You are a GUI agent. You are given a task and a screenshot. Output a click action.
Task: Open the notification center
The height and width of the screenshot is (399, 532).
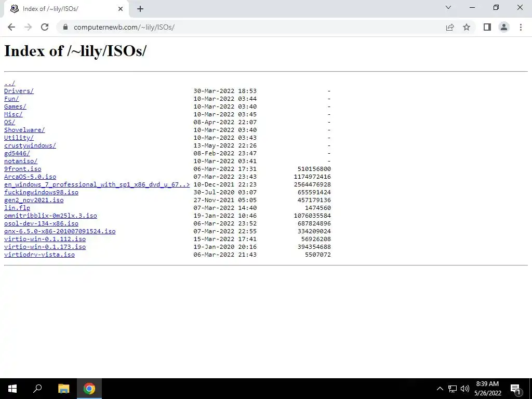click(x=515, y=389)
